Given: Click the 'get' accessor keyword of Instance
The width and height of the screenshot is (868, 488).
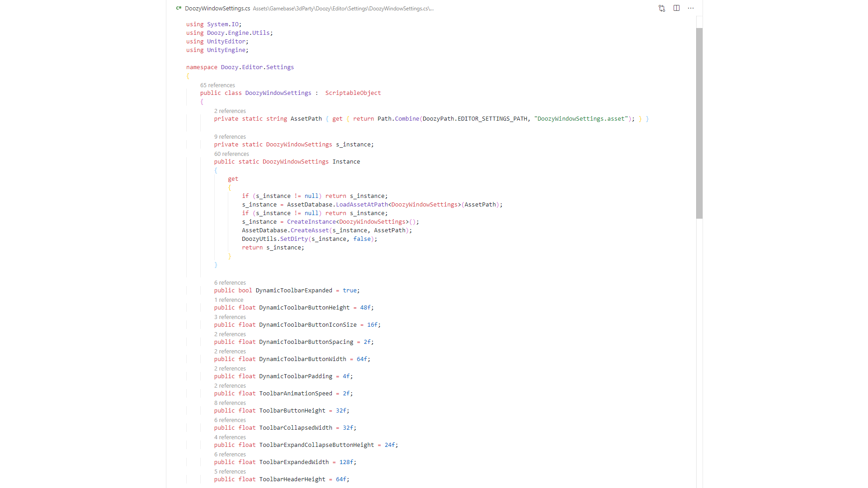Looking at the screenshot, I should (x=233, y=179).
